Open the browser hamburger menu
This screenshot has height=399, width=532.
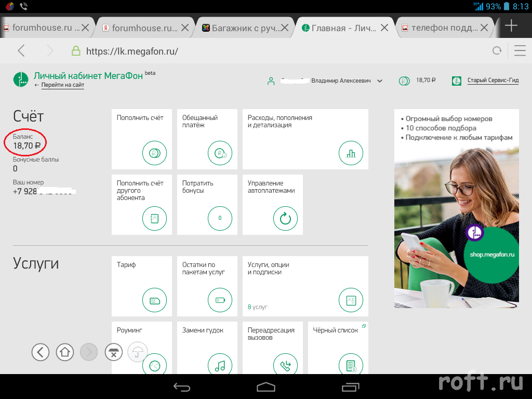pos(520,50)
